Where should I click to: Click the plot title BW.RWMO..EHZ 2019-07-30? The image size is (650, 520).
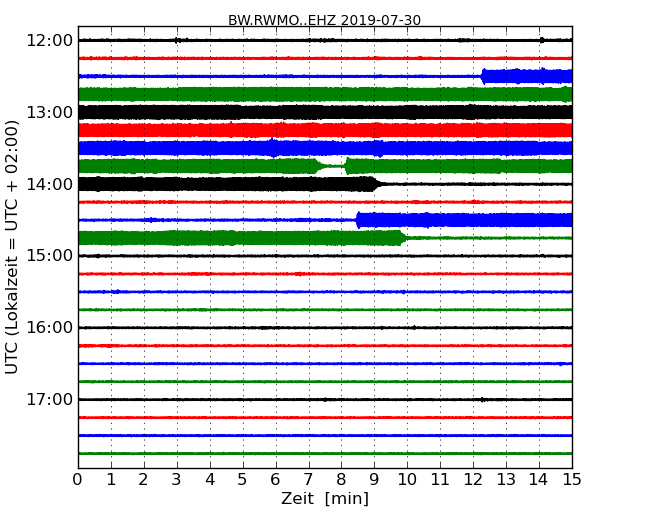pyautogui.click(x=324, y=20)
